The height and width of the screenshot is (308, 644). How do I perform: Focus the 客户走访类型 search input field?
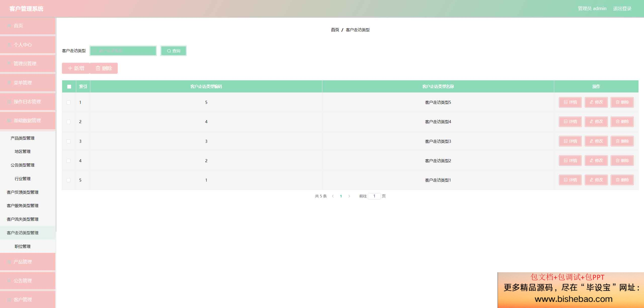coord(123,51)
